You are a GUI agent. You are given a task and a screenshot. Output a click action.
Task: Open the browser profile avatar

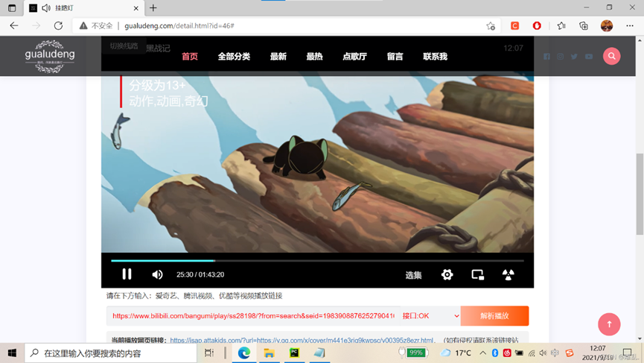607,25
